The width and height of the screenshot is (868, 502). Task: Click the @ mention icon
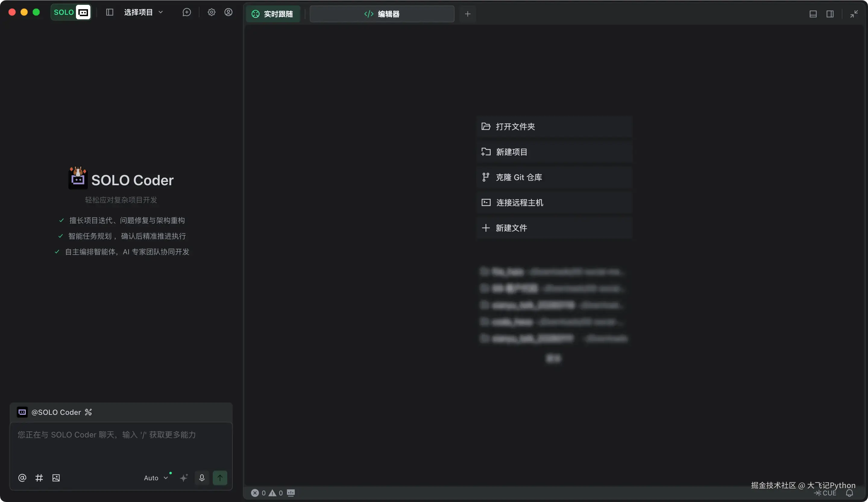(x=22, y=478)
